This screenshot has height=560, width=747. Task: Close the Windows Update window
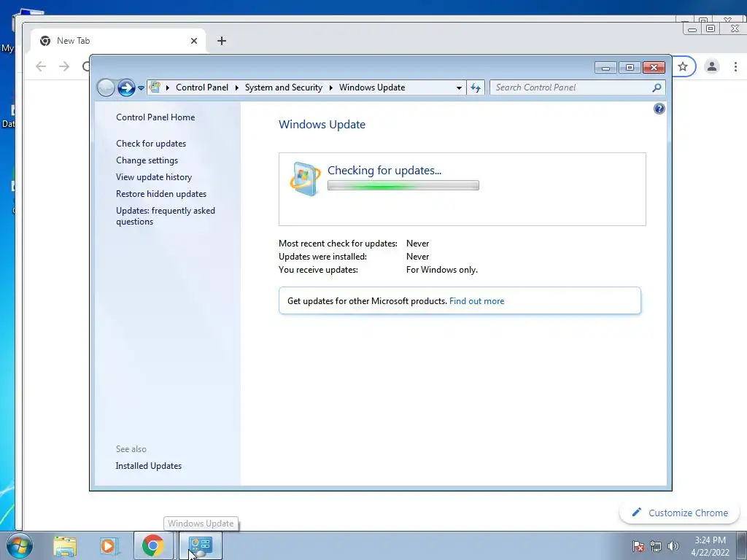click(654, 68)
